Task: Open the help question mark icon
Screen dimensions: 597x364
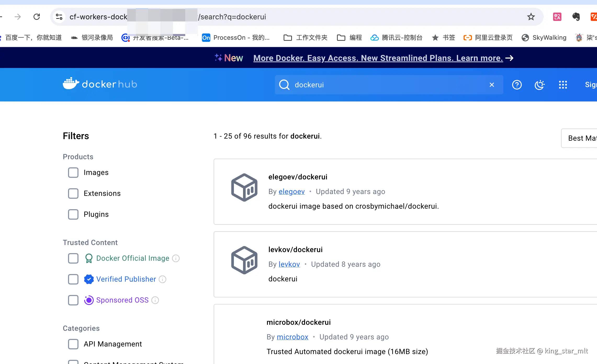Action: tap(517, 85)
